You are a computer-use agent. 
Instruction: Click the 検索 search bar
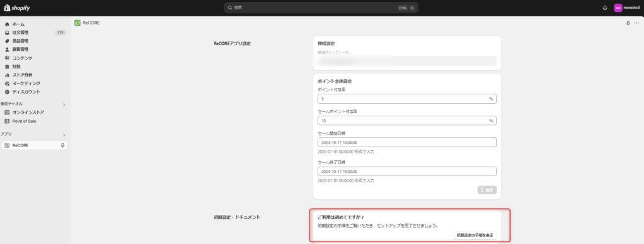[321, 8]
